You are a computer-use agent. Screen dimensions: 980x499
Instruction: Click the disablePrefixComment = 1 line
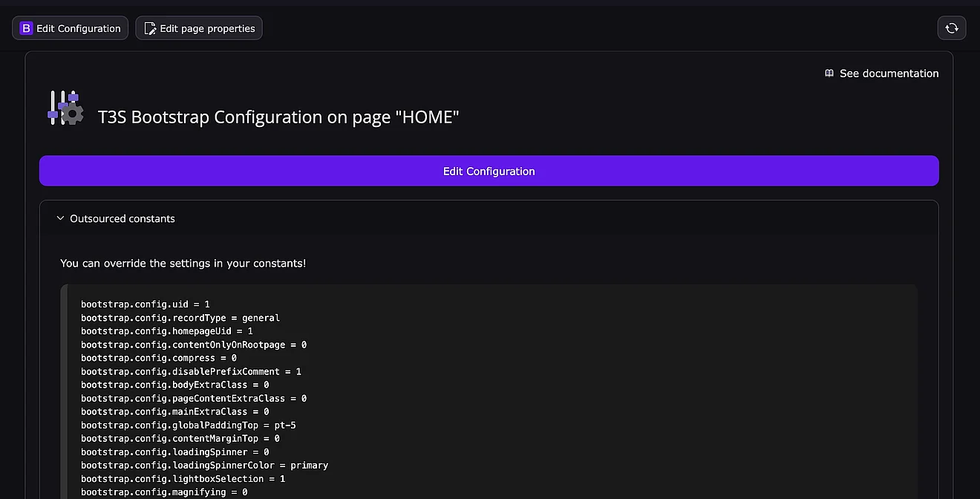[x=191, y=371]
